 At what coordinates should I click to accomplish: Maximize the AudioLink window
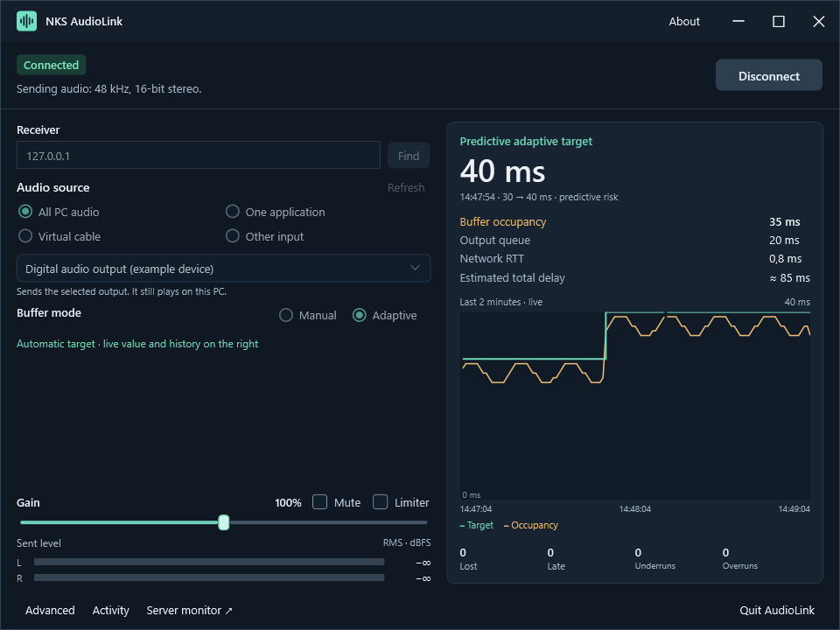[x=779, y=21]
